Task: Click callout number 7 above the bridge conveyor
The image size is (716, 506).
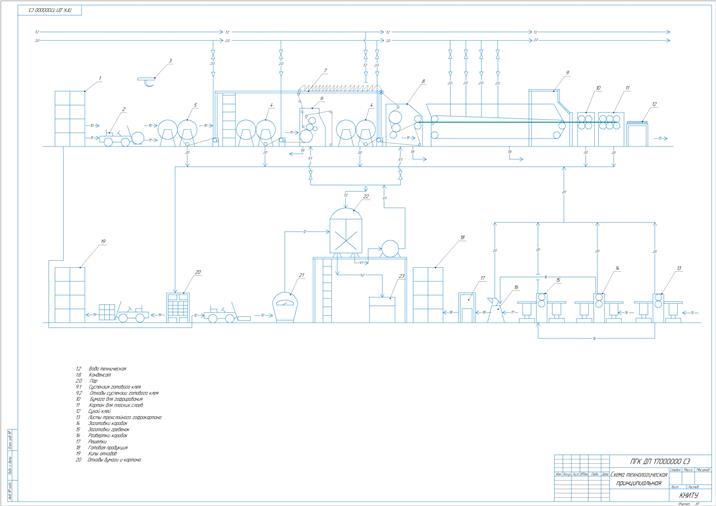Action: pyautogui.click(x=325, y=70)
